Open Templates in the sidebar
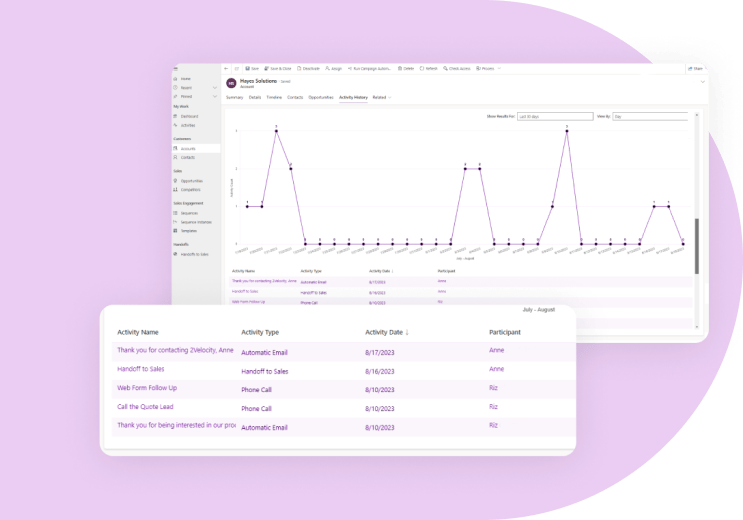This screenshot has height=520, width=743. [188, 230]
